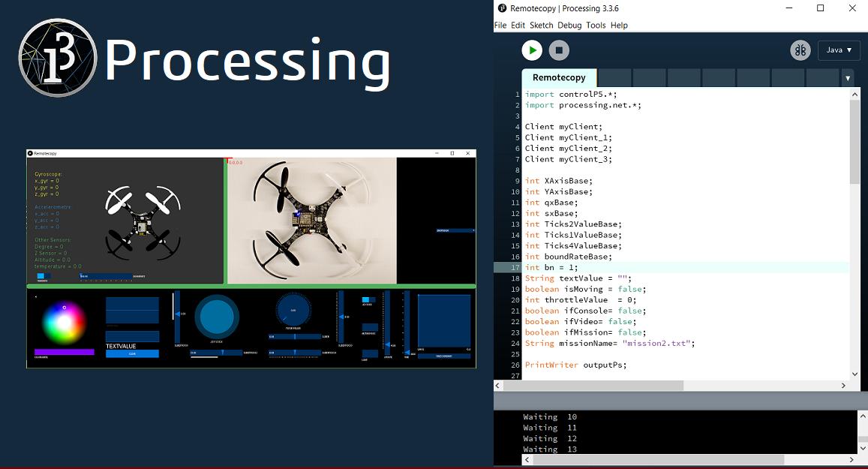
Task: Click the left arrow of the editor horizontal scrollbar
Action: (497, 386)
